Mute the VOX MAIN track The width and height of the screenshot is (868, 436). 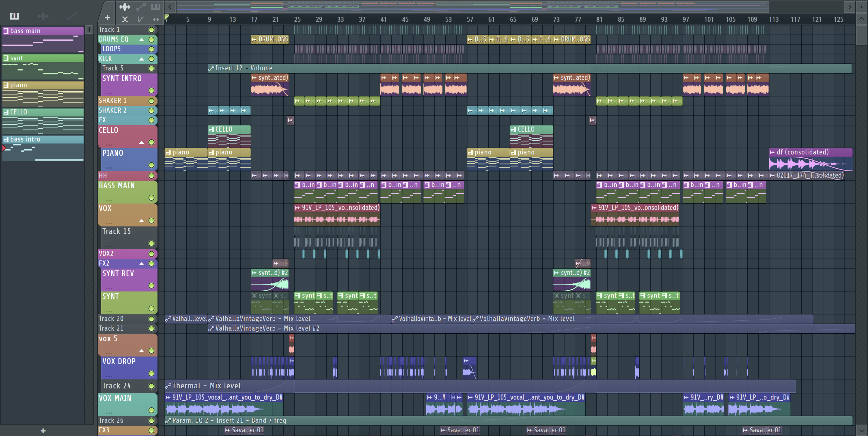point(152,410)
